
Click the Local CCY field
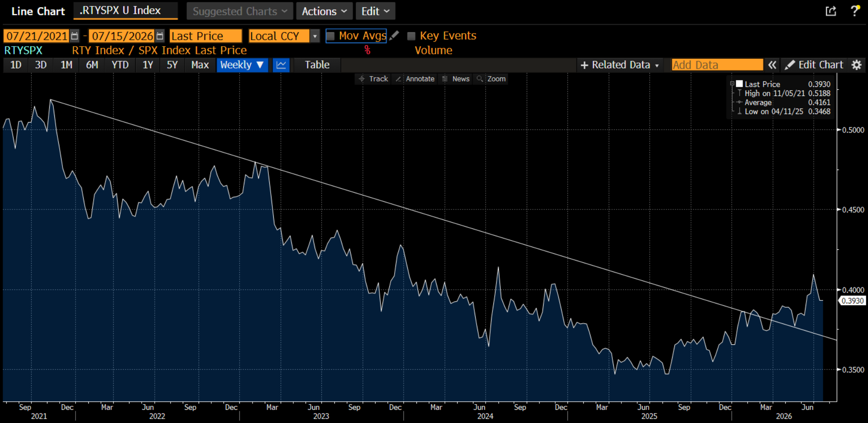pos(279,36)
